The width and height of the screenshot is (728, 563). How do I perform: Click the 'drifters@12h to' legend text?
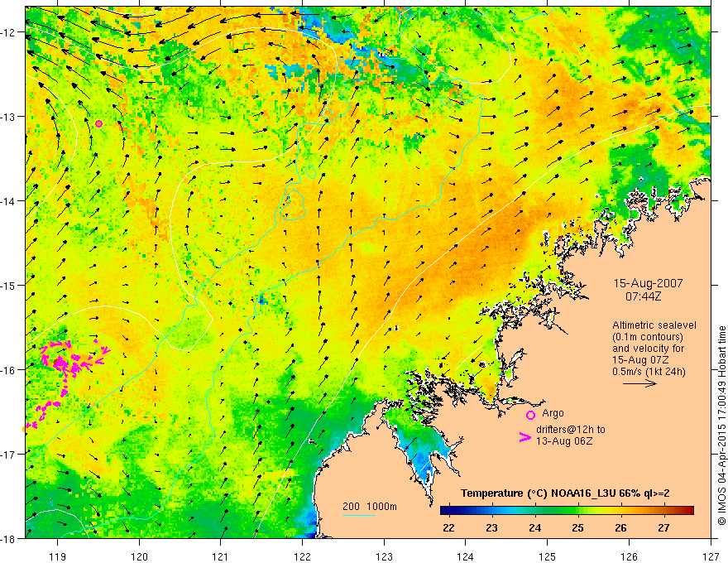571,429
